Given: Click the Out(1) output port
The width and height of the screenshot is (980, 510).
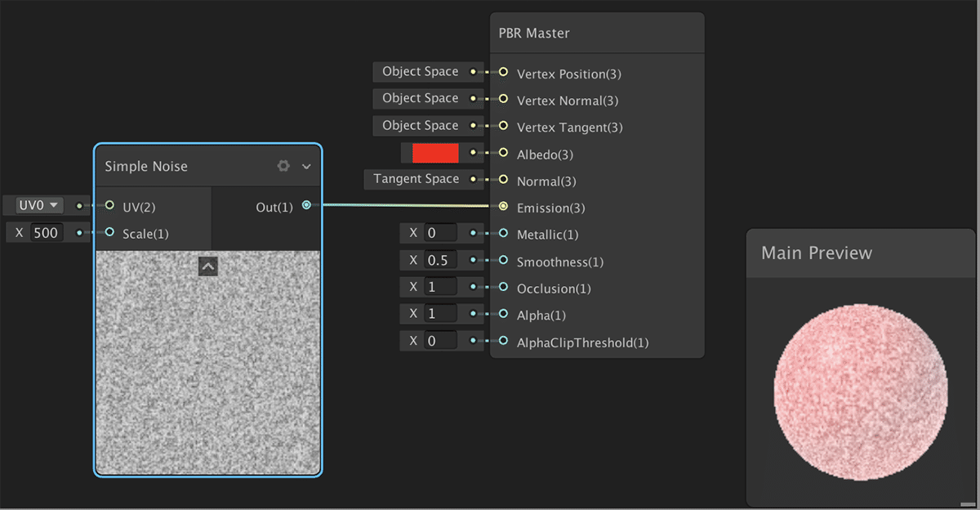Looking at the screenshot, I should (306, 205).
